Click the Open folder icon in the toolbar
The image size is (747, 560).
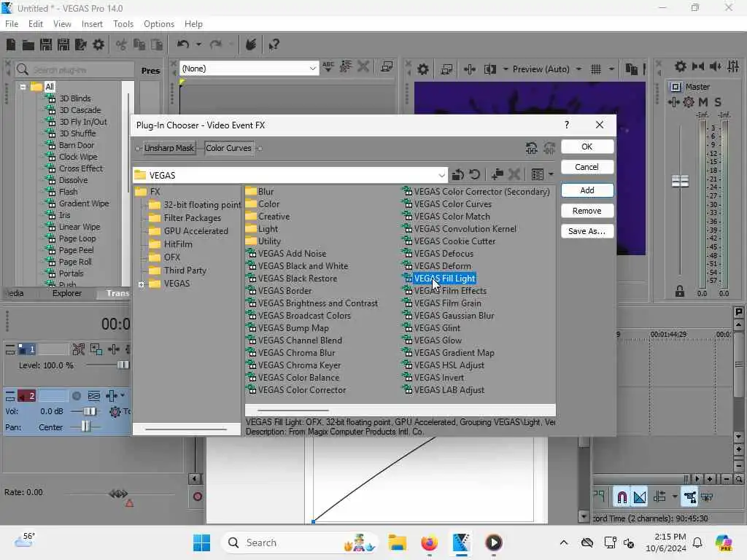pyautogui.click(x=28, y=44)
